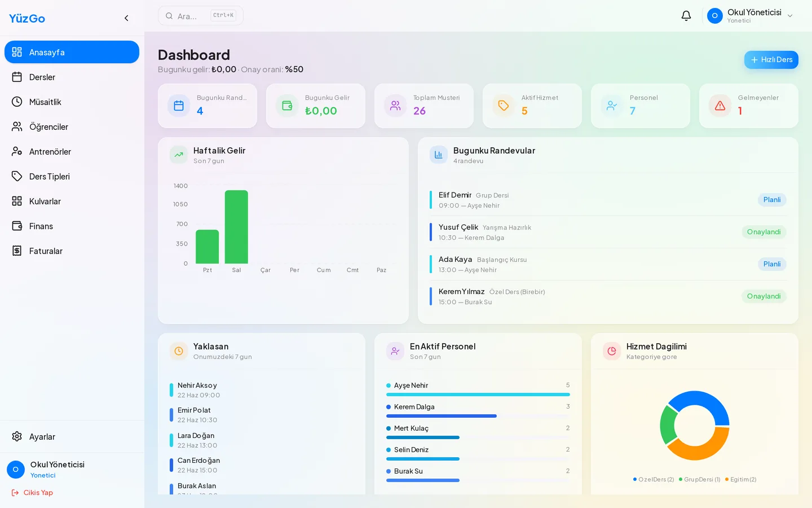Open the Faturalar invoice icon
The height and width of the screenshot is (508, 812).
[17, 251]
